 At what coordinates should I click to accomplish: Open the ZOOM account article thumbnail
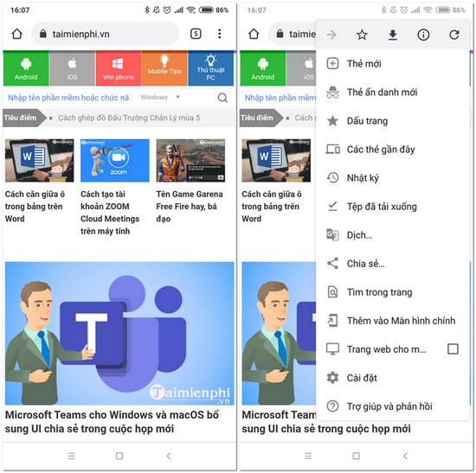[115, 161]
